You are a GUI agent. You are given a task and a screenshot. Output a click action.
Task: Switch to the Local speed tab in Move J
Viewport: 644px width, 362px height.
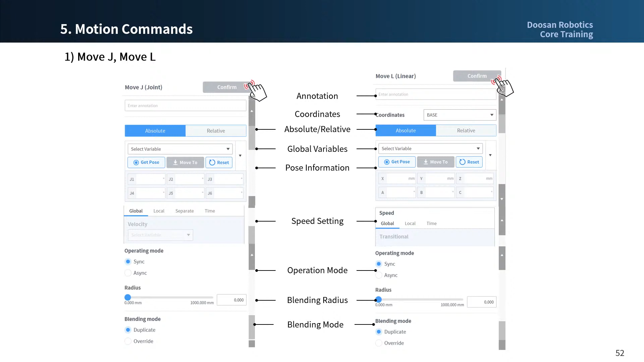tap(159, 211)
